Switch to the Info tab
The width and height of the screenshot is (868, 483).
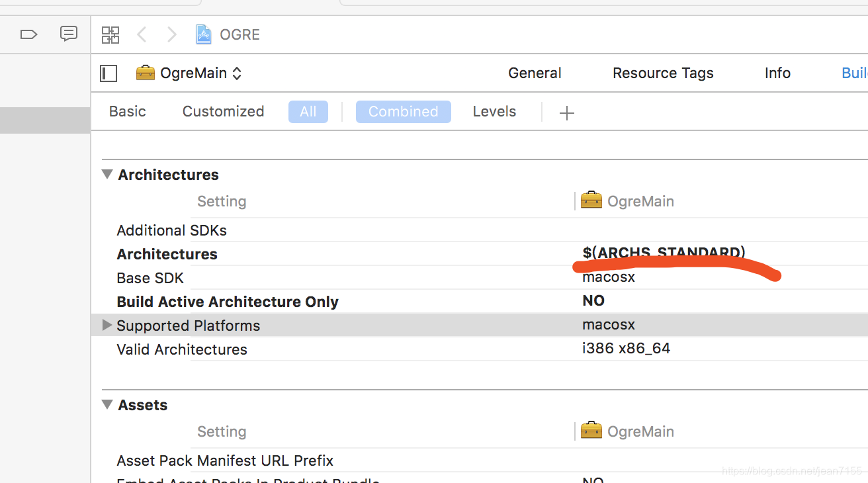pos(777,73)
